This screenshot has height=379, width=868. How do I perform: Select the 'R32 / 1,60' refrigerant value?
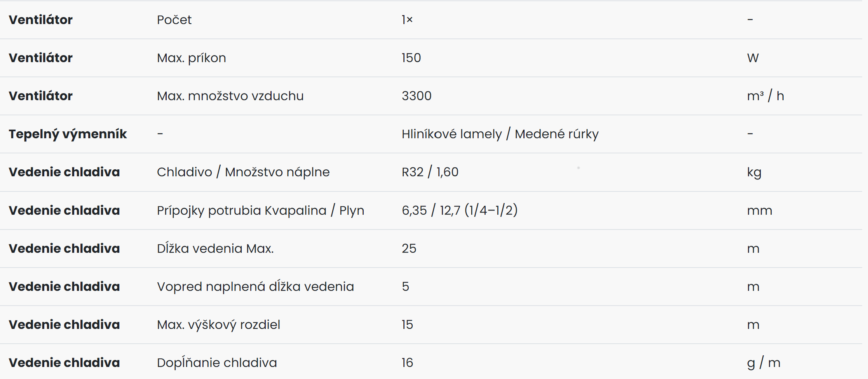[430, 172]
